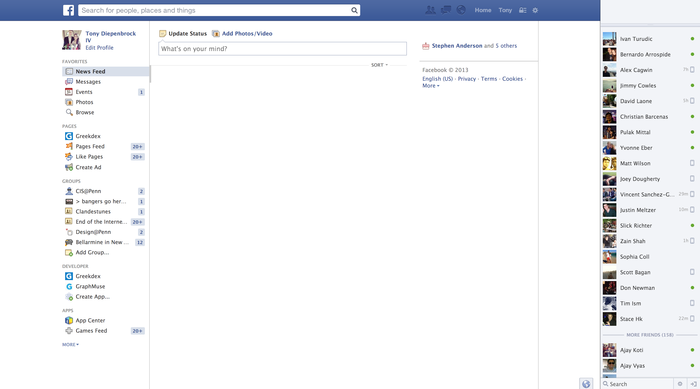Open privacy shortcuts lock icon
This screenshot has width=700, height=389.
point(522,10)
